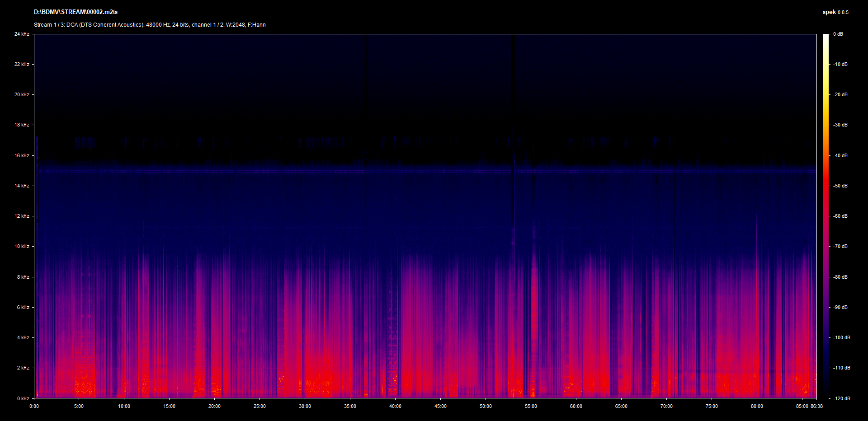Click the 10 kHz frequency axis label
The image size is (868, 421).
pos(22,246)
